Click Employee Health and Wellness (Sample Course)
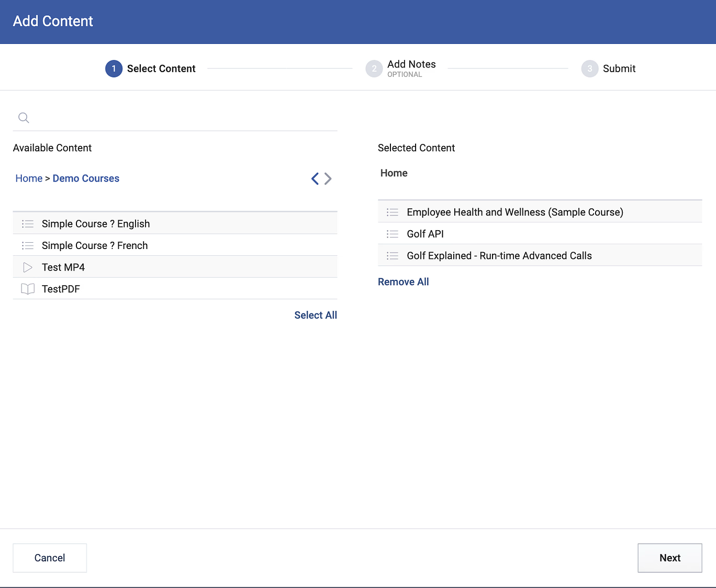The height and width of the screenshot is (588, 716). pos(540,212)
